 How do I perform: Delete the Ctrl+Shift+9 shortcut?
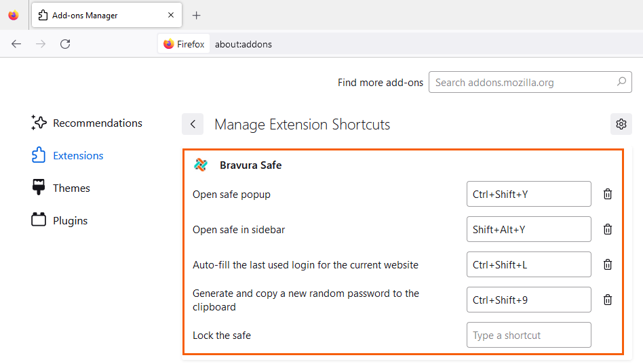(x=608, y=300)
